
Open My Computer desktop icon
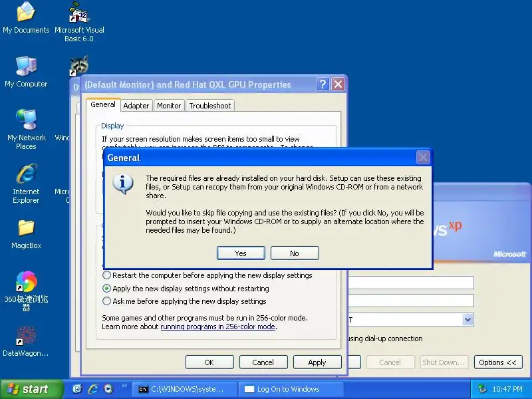click(26, 72)
